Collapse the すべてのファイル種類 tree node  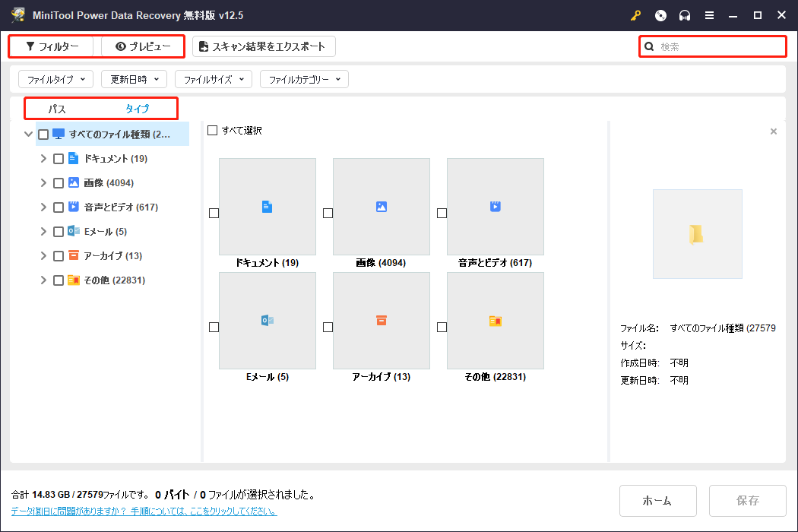pos(29,135)
